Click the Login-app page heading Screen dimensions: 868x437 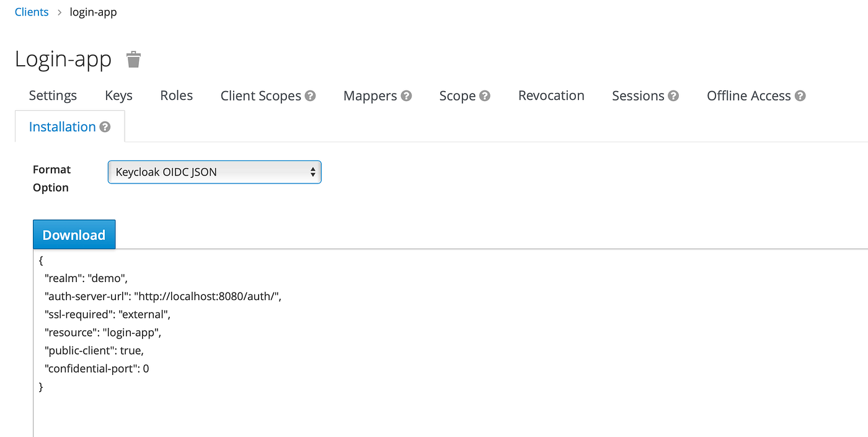(63, 59)
